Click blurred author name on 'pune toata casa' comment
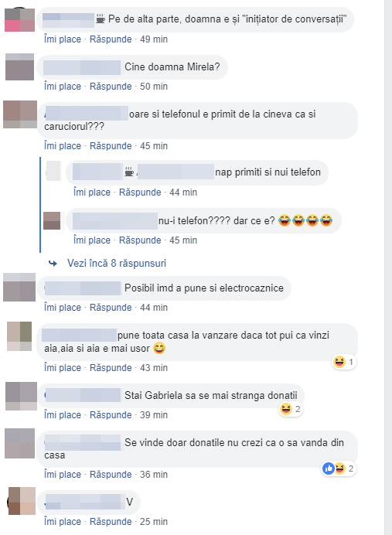The image size is (392, 535). (x=79, y=335)
